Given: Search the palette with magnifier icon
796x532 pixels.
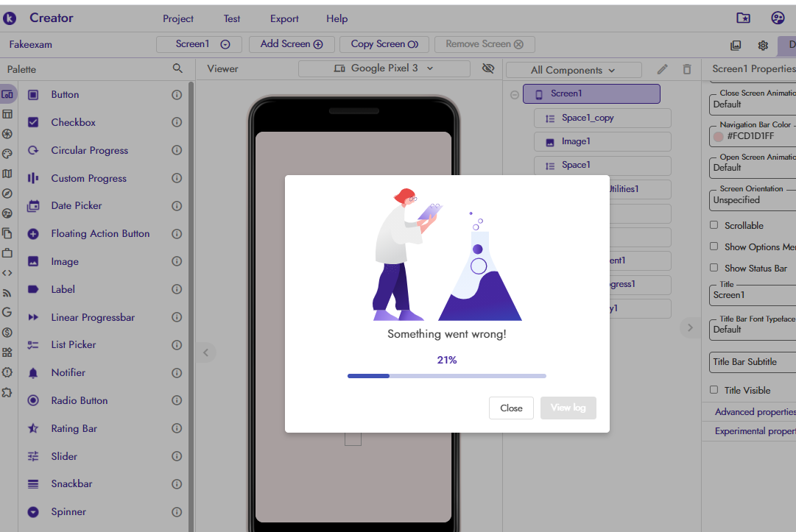Looking at the screenshot, I should [177, 68].
